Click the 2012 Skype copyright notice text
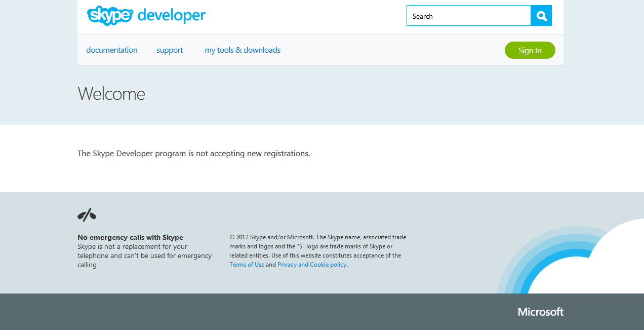The height and width of the screenshot is (330, 644). (x=317, y=246)
